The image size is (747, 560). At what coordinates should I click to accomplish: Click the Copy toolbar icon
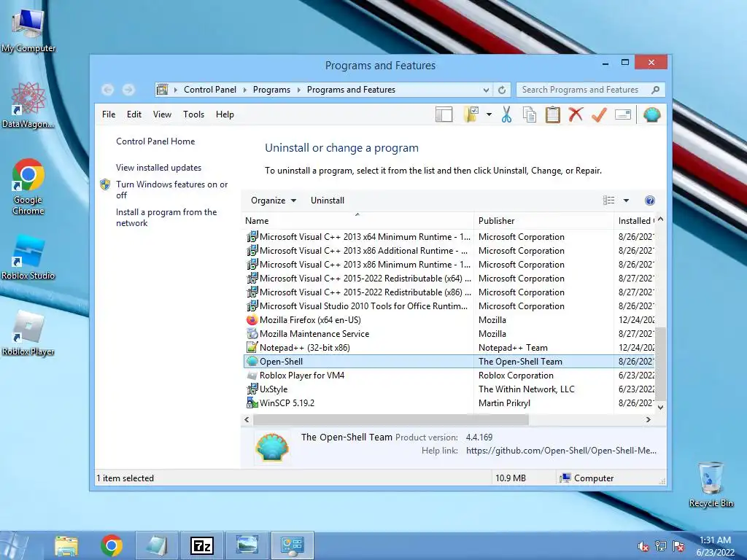point(530,114)
